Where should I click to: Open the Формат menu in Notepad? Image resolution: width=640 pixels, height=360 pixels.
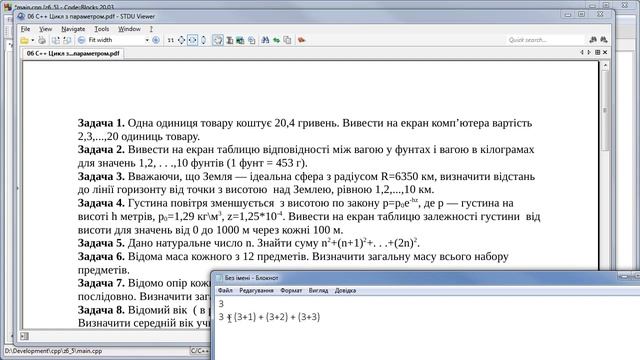(x=291, y=291)
